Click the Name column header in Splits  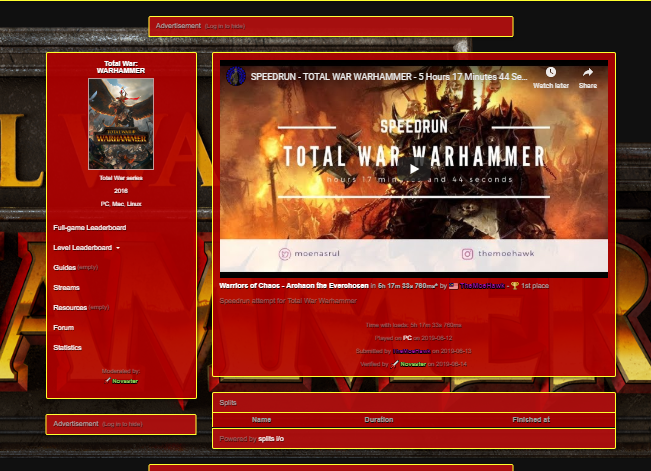(261, 420)
